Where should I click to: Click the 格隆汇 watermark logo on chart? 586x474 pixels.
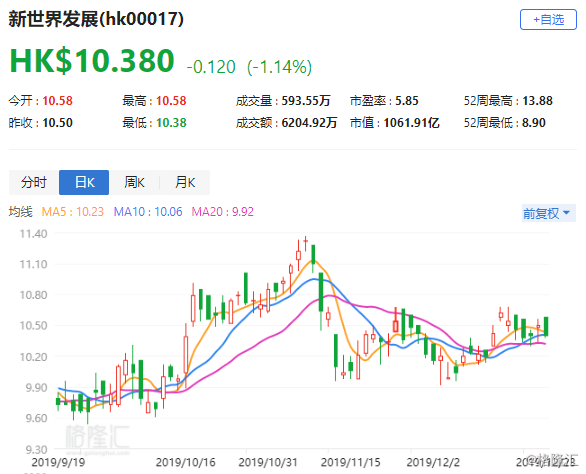(97, 437)
